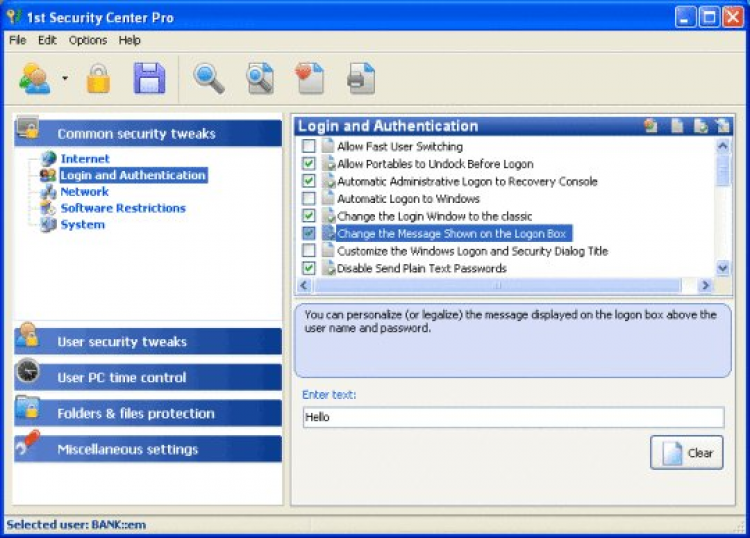Click first icon in Login and Authentication header

point(651,126)
